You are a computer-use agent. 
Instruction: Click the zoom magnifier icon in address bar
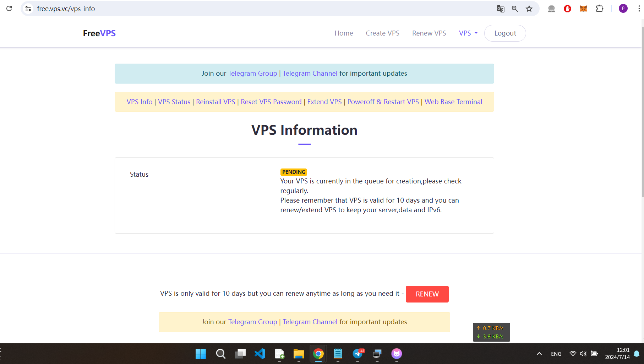pos(515,9)
